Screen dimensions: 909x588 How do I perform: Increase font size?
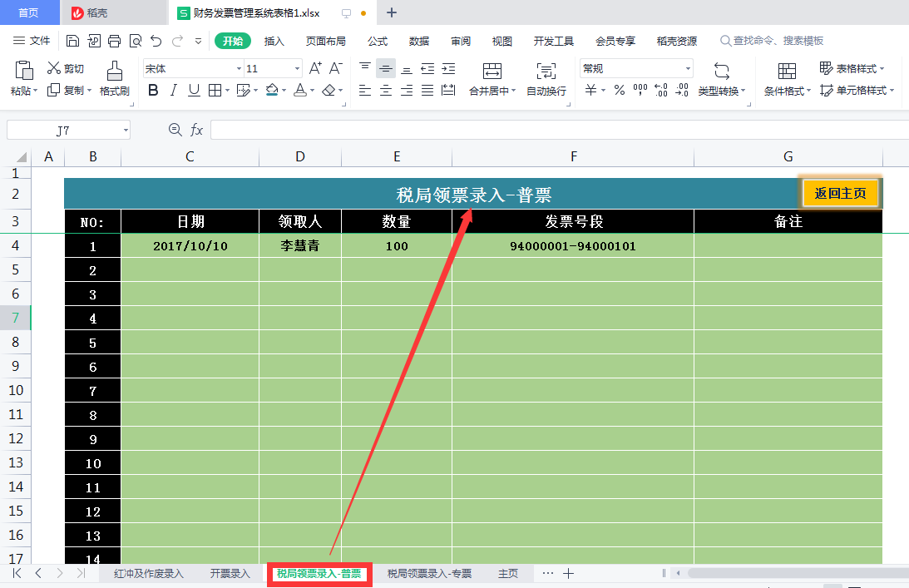pos(315,68)
